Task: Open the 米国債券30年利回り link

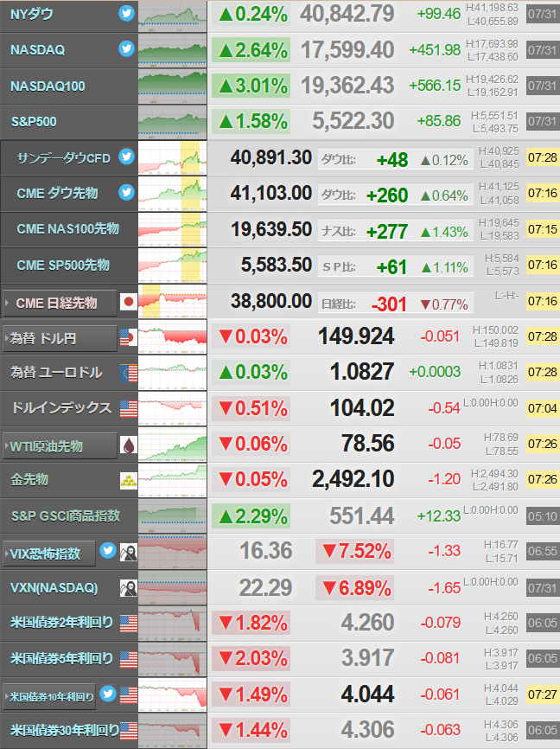Action: [x=65, y=730]
